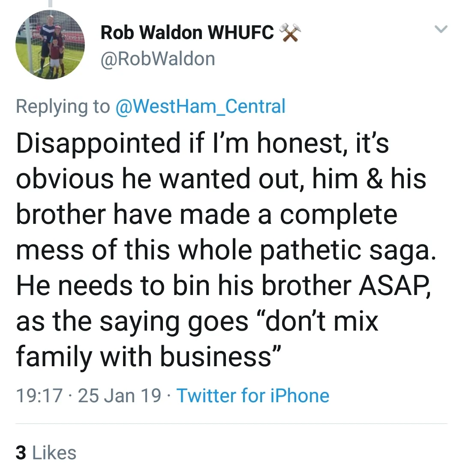View the 3 Likes list
The image size is (463, 476).
(x=46, y=453)
